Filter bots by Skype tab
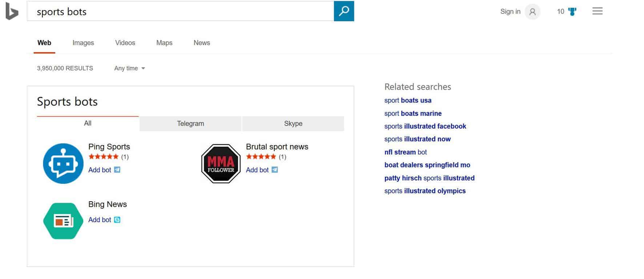The image size is (644, 279). coord(293,124)
